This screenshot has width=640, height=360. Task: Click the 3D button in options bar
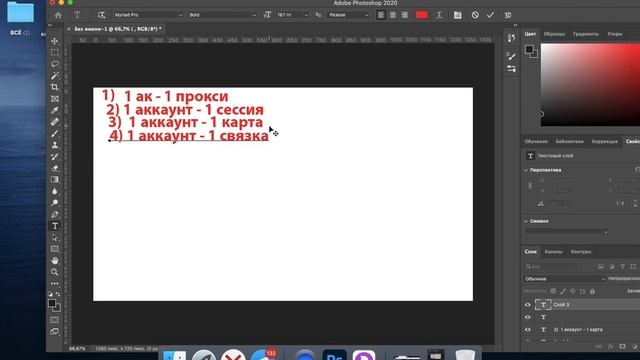(508, 15)
